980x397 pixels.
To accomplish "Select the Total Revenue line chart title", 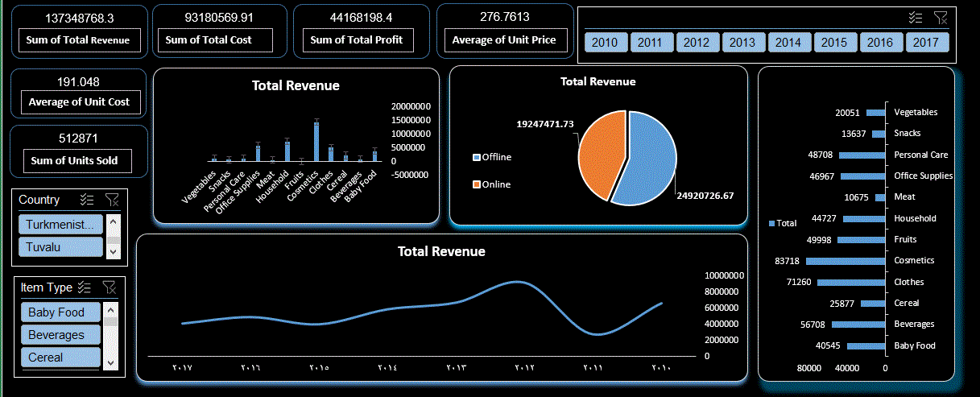I will (441, 251).
